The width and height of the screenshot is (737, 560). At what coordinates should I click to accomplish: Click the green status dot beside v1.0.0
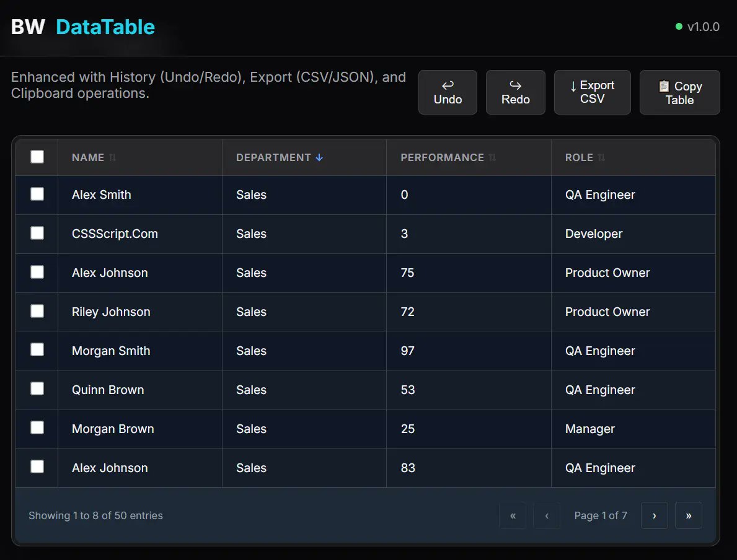coord(679,27)
